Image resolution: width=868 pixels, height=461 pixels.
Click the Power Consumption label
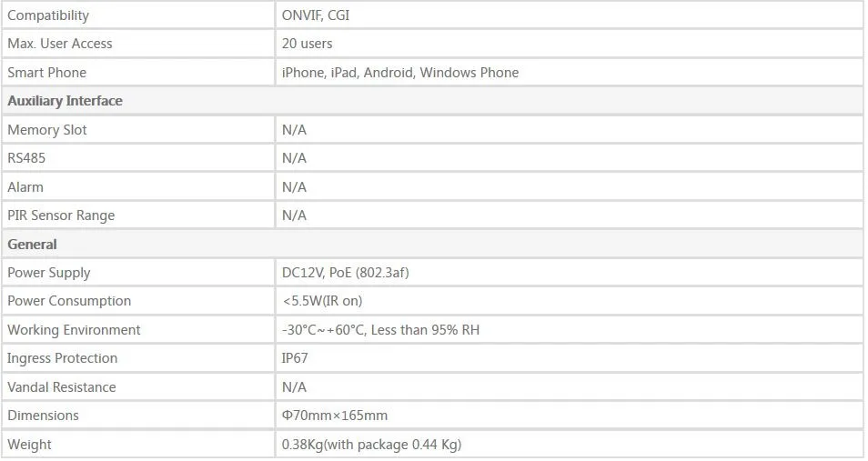69,301
